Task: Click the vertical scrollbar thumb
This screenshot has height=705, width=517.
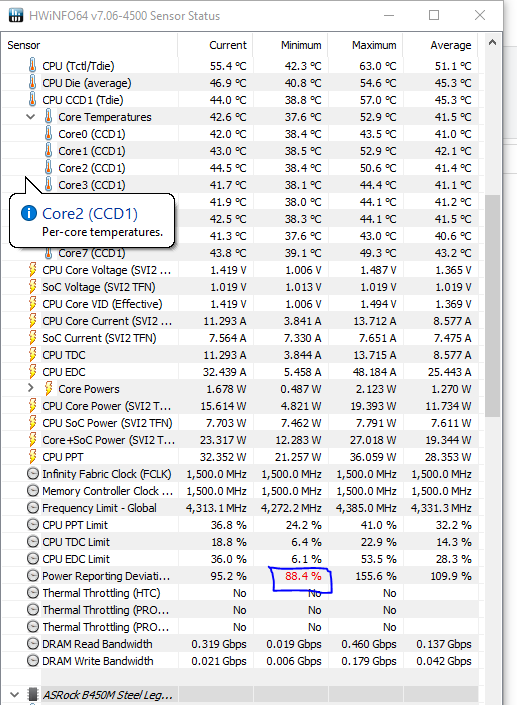Action: pyautogui.click(x=492, y=306)
